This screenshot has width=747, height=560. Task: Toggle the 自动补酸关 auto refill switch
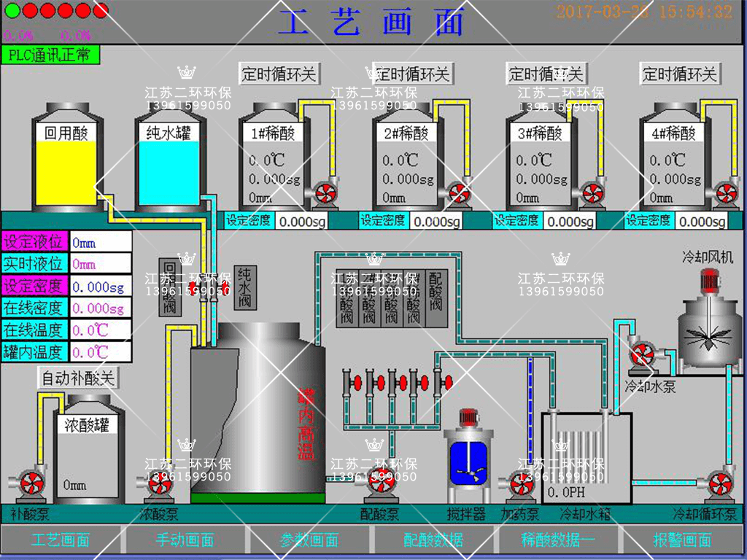(77, 378)
